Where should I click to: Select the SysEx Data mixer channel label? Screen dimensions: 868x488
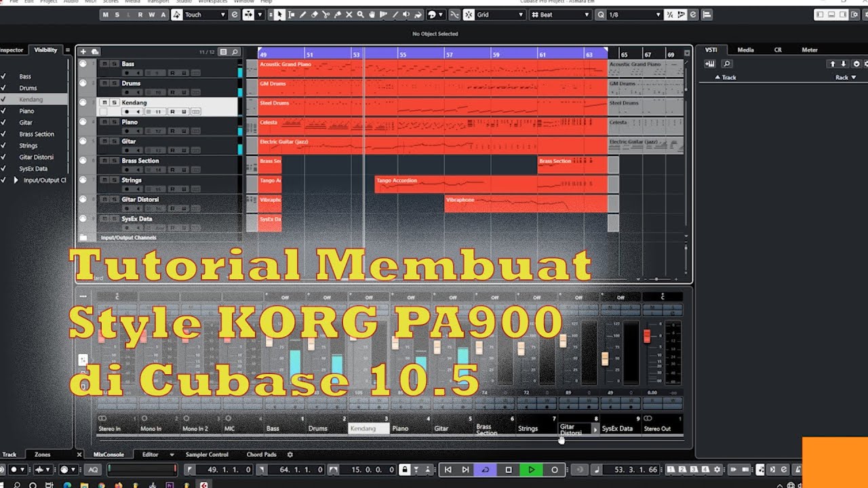(617, 428)
